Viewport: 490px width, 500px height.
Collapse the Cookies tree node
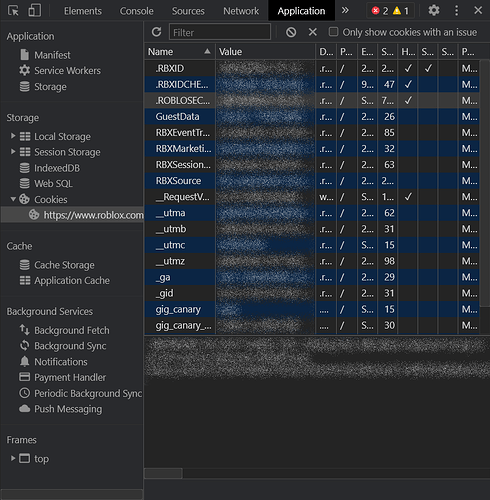click(13, 199)
